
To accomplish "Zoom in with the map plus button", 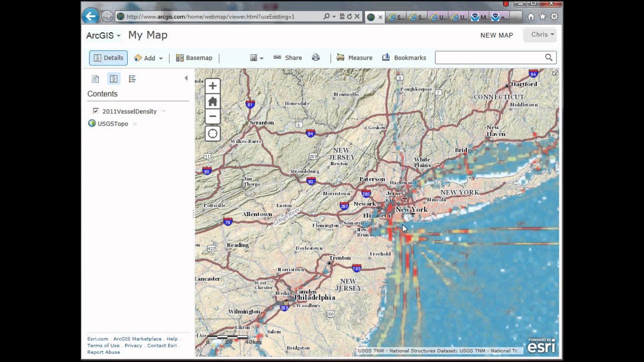I will pos(212,86).
